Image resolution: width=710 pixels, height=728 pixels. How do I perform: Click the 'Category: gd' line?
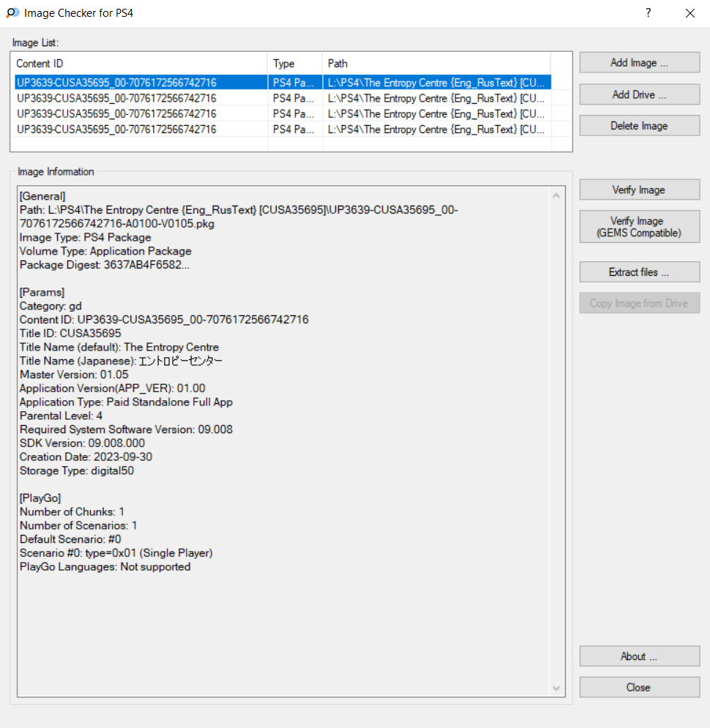coord(51,306)
